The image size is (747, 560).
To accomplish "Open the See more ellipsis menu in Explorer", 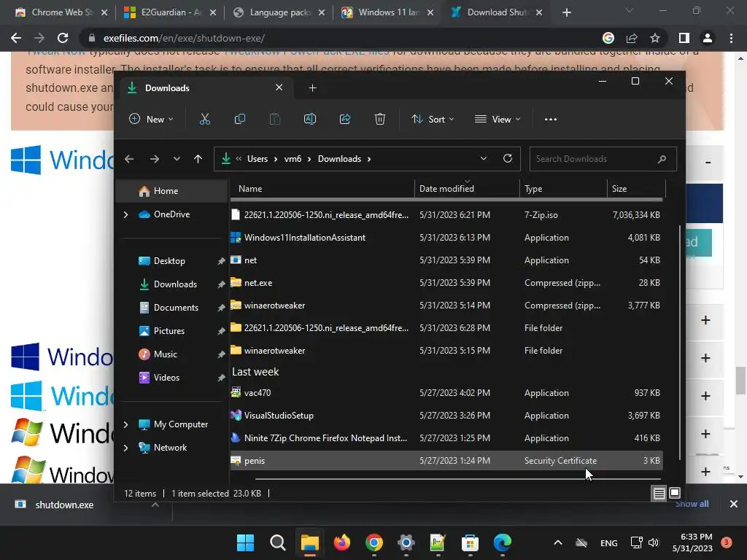I will point(550,120).
